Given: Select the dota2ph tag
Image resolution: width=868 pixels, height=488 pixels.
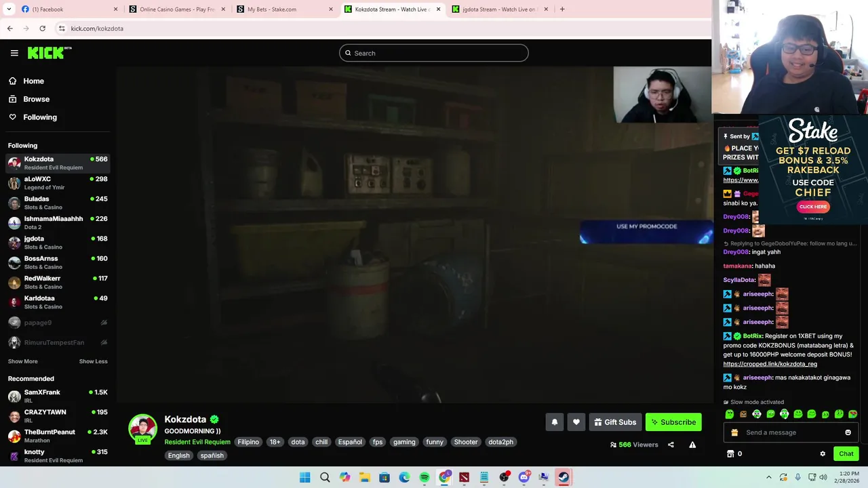Looking at the screenshot, I should click(501, 442).
